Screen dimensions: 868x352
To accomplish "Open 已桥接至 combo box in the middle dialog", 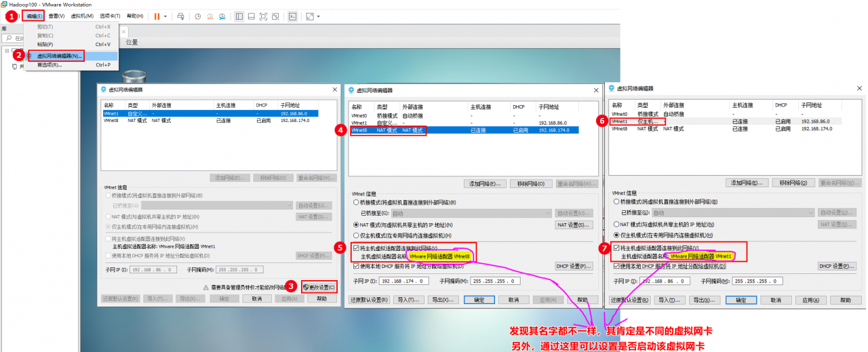I will [x=471, y=213].
